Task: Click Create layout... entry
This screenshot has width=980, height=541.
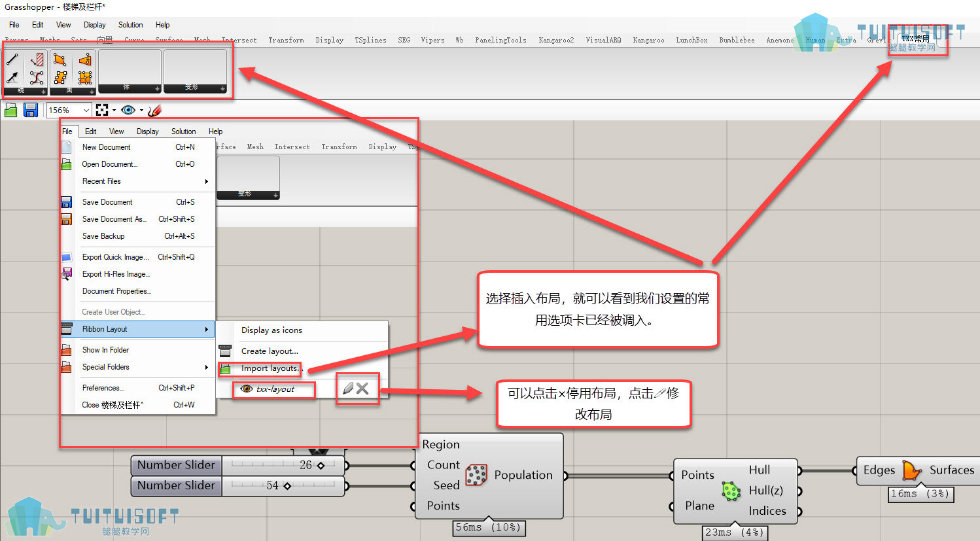Action: (270, 351)
